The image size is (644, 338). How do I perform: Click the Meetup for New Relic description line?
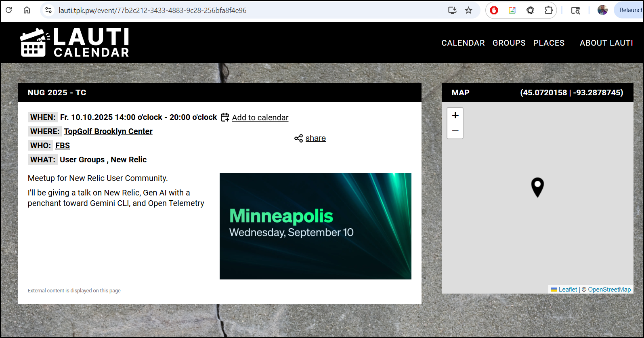(x=98, y=178)
